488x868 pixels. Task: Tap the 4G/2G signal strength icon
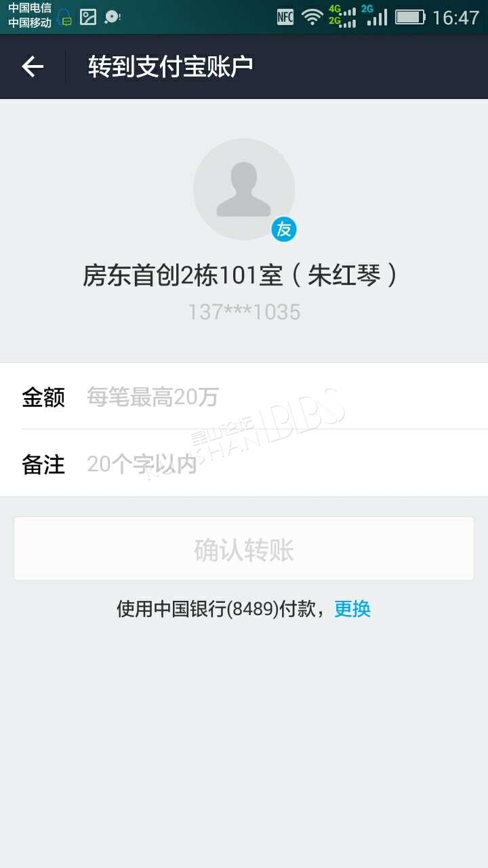[342, 16]
